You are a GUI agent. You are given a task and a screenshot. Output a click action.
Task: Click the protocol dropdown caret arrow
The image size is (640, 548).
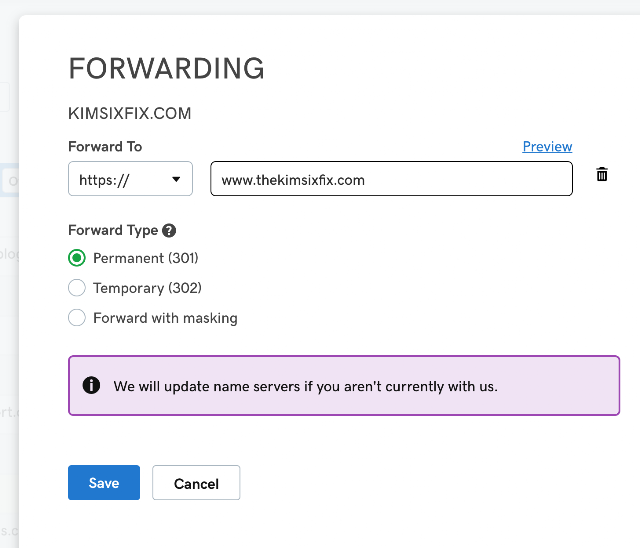tap(176, 179)
